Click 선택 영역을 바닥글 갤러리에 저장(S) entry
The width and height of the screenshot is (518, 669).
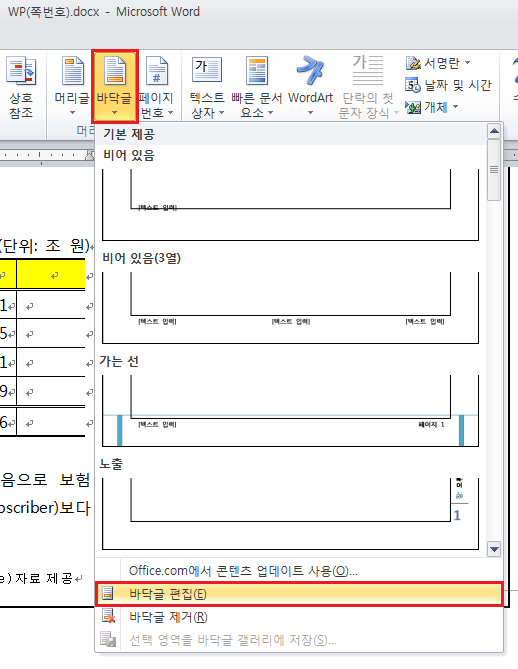tap(299, 640)
